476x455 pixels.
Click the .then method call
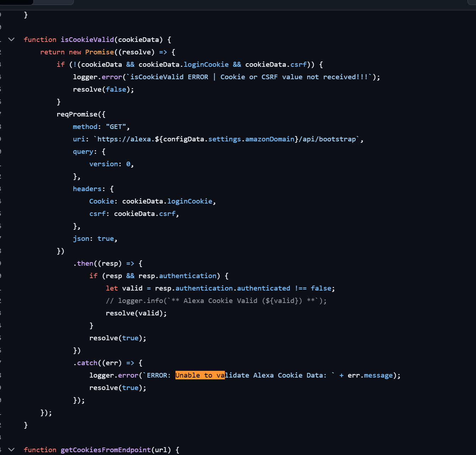(85, 264)
